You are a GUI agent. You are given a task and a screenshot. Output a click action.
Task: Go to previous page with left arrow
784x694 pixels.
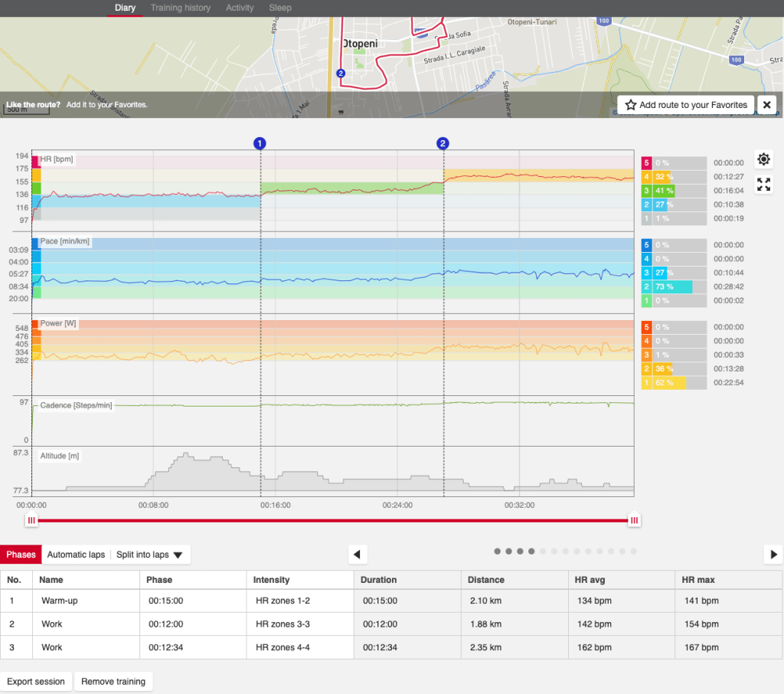tap(357, 554)
